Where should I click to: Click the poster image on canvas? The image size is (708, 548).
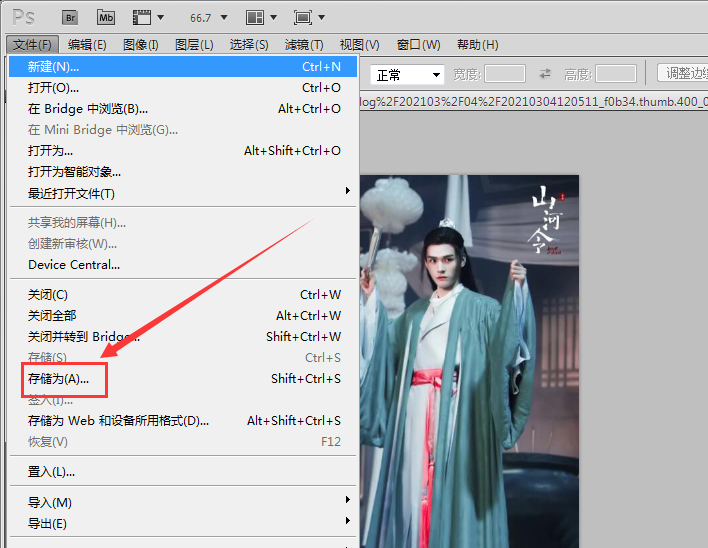click(469, 361)
